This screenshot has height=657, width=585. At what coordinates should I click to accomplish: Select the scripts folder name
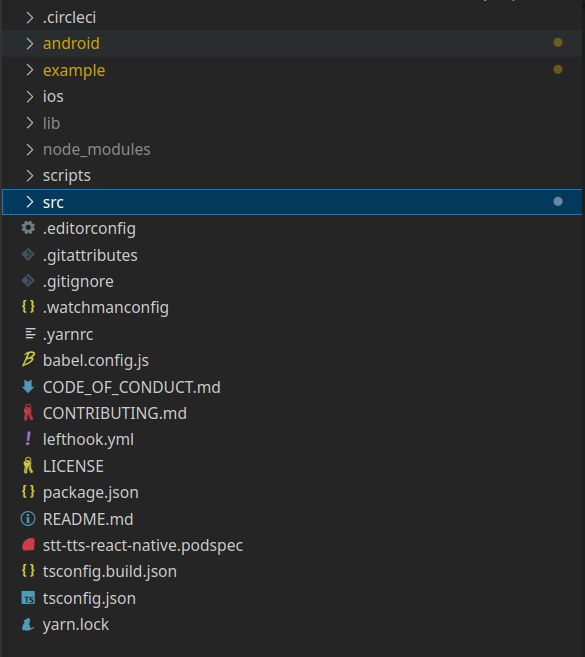67,176
